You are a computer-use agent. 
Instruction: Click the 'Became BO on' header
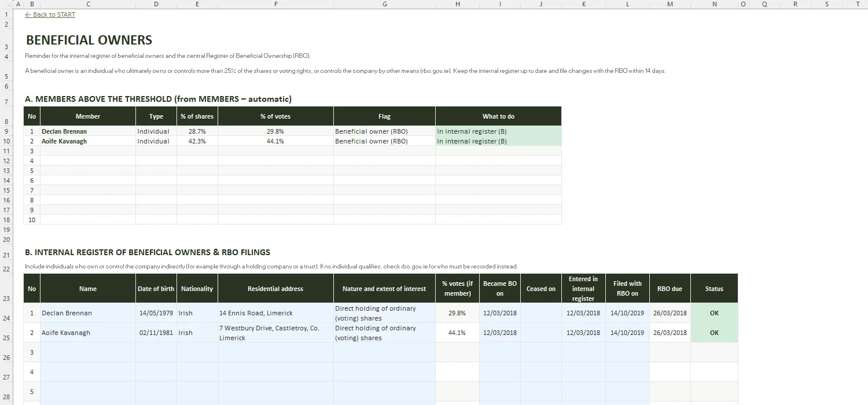click(500, 289)
